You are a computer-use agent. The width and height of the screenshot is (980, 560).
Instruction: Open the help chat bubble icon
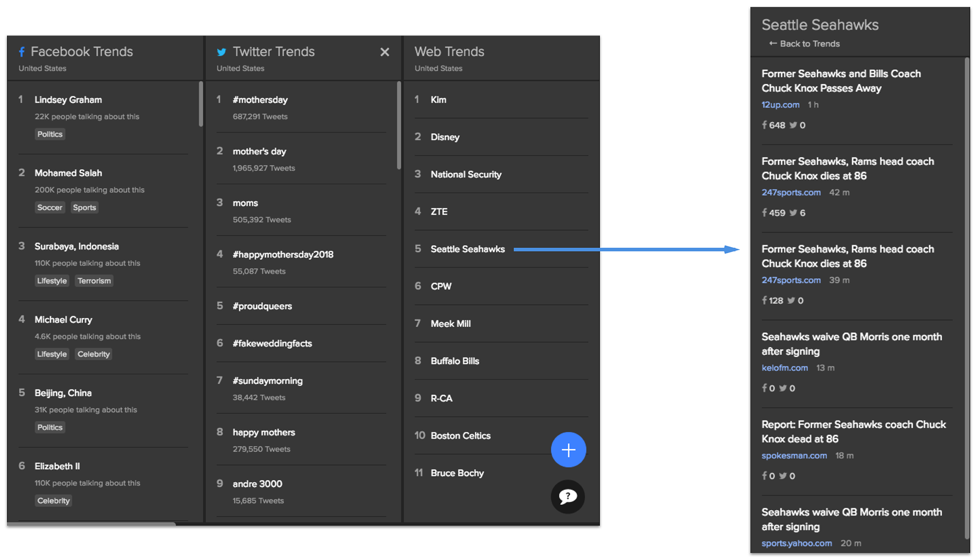tap(568, 496)
